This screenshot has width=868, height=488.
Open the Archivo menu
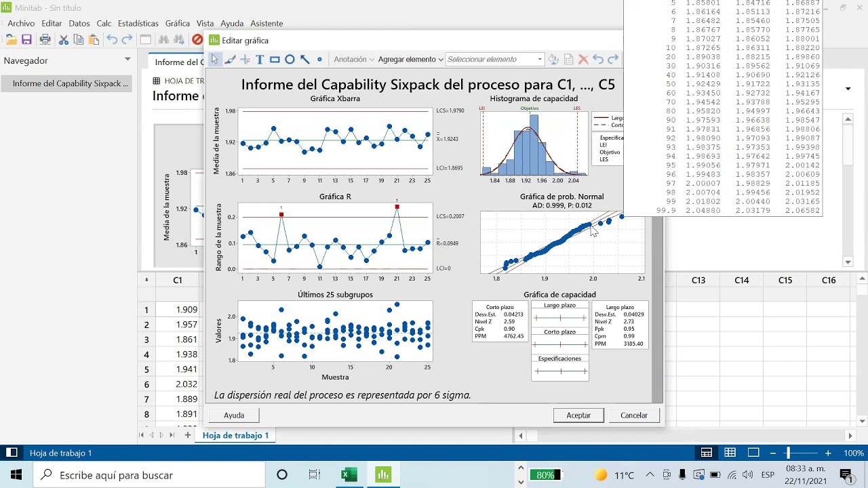tap(21, 23)
